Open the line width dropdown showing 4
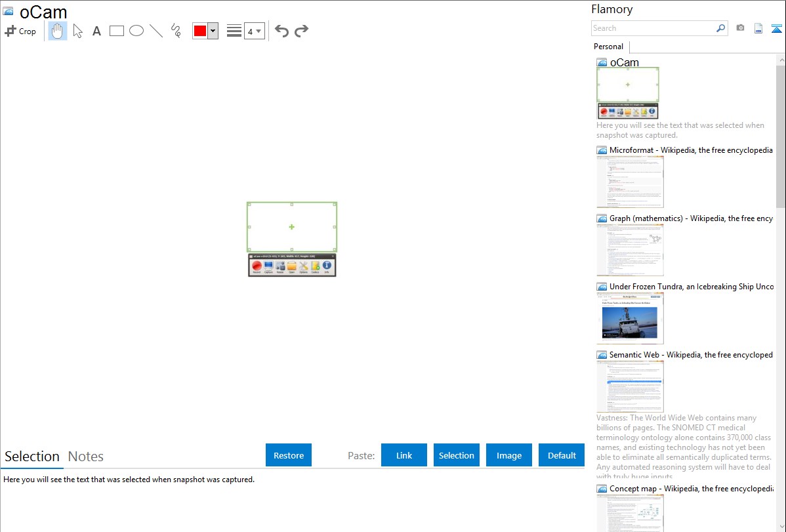Screen dimensions: 786x532 [x=254, y=31]
